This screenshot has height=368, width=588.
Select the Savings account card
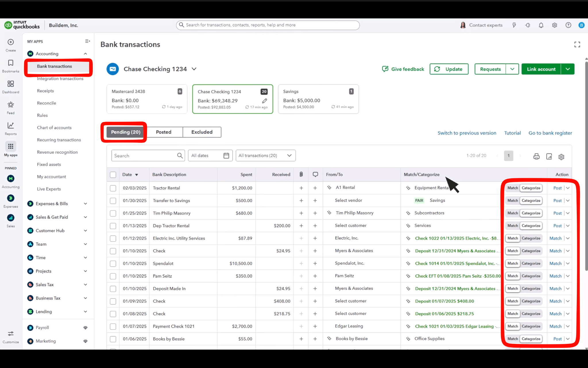[x=318, y=99]
